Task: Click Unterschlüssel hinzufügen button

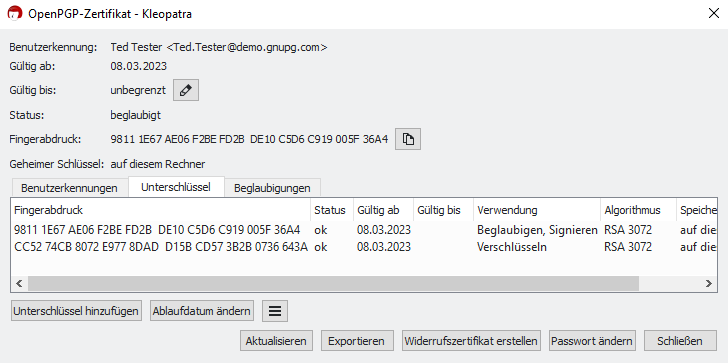Action: pos(76,311)
